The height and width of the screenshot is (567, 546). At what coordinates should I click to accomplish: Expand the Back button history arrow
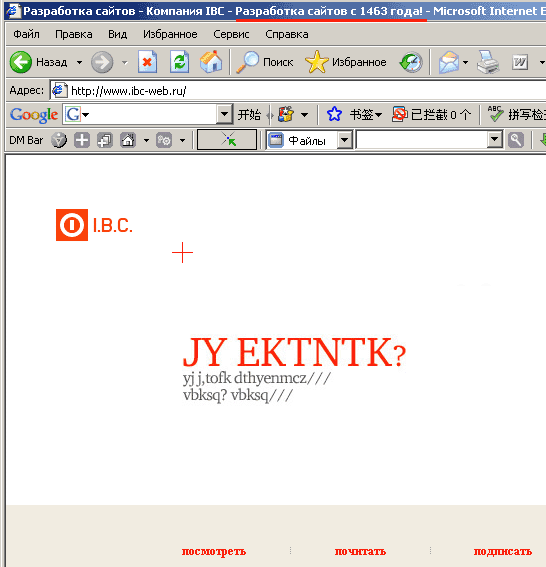(79, 63)
